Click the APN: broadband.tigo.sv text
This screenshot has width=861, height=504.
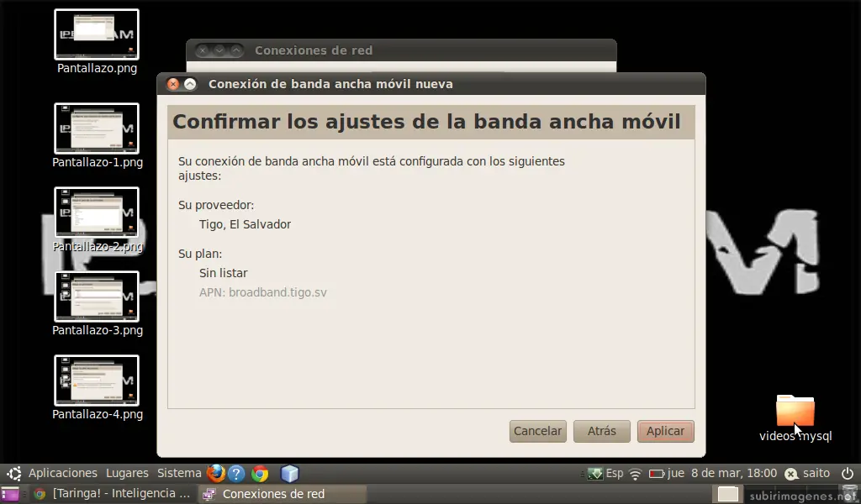262,292
